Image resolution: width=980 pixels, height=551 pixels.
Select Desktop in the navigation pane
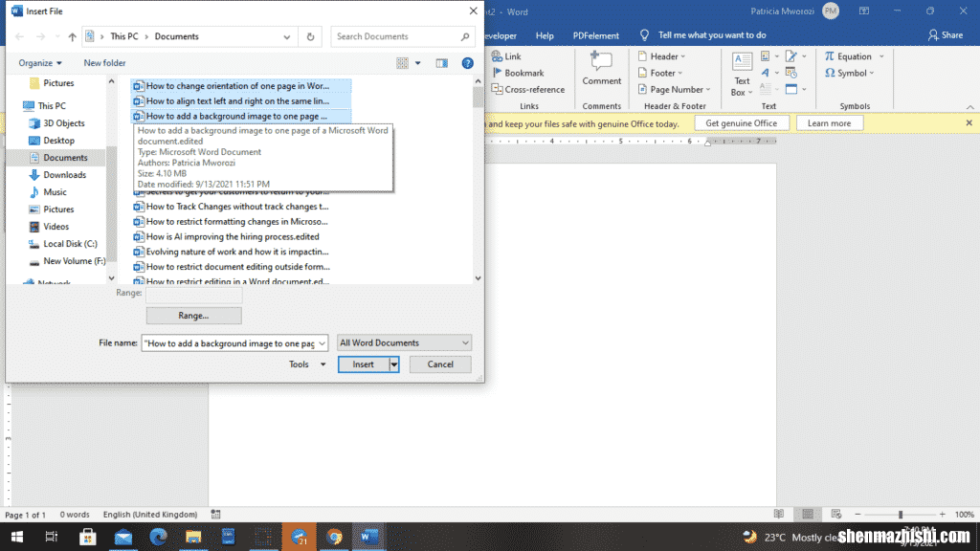(58, 141)
